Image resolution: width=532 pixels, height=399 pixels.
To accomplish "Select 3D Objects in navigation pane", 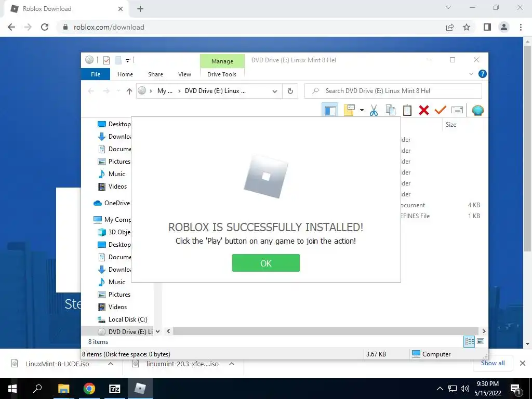I will [x=114, y=232].
